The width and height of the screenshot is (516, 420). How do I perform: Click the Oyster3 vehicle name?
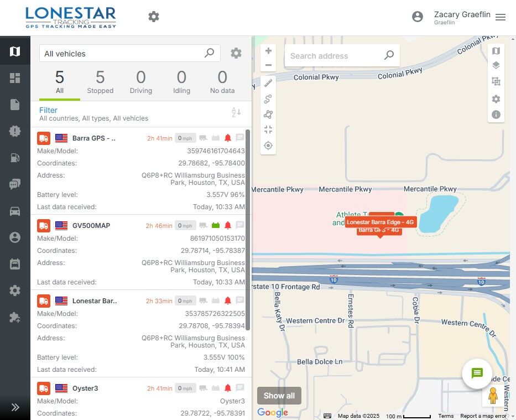coord(85,388)
